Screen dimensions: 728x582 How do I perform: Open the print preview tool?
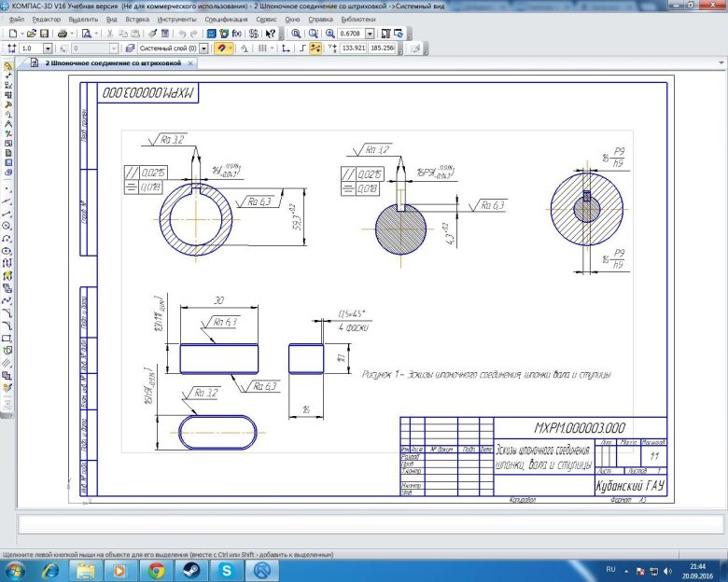85,33
